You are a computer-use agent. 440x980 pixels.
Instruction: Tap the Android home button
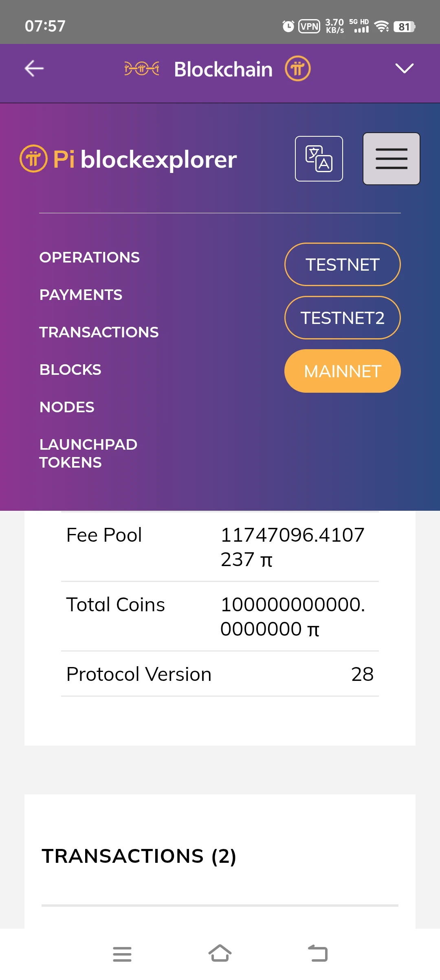pyautogui.click(x=220, y=954)
